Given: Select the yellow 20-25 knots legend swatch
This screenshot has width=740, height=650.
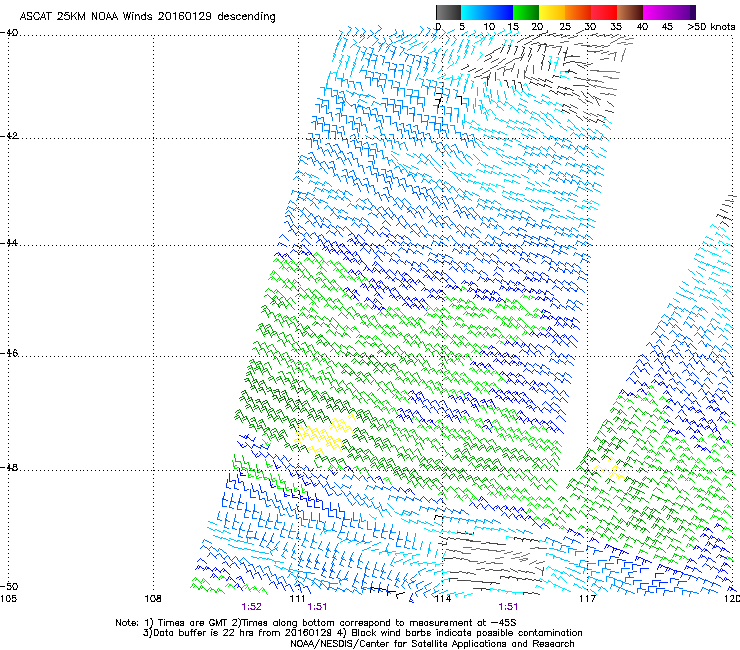Looking at the screenshot, I should coord(552,12).
